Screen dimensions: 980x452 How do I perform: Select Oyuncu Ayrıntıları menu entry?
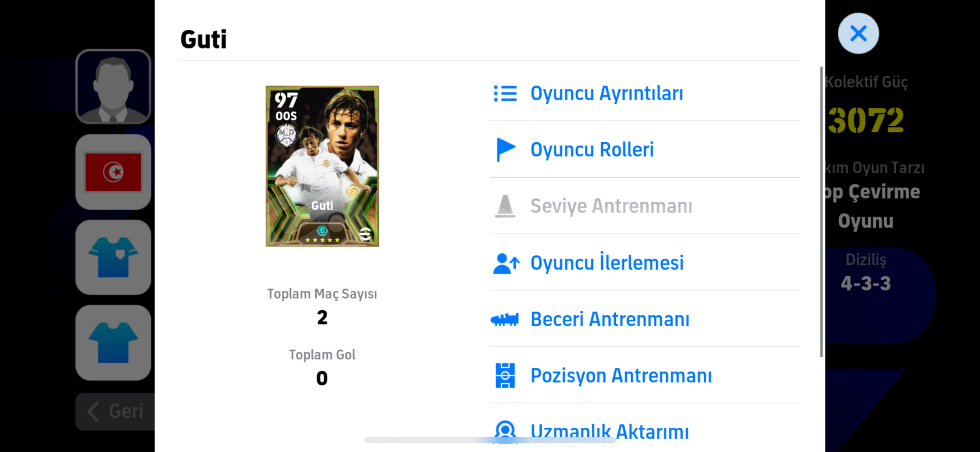pyautogui.click(x=645, y=93)
